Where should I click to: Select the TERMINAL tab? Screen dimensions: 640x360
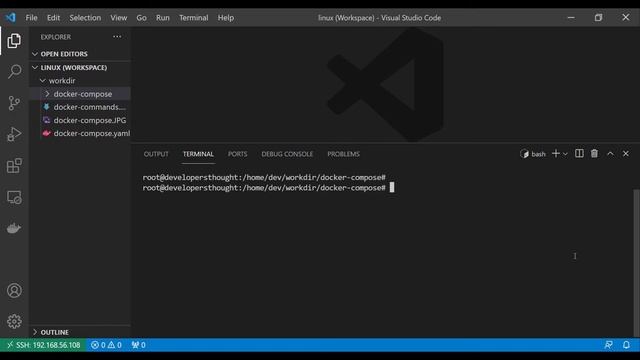click(198, 154)
